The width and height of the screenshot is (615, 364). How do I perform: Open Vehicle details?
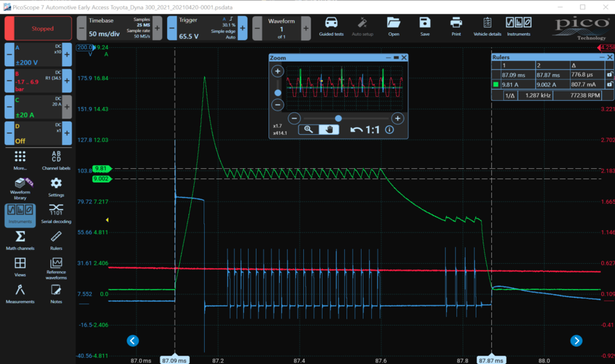click(x=488, y=25)
